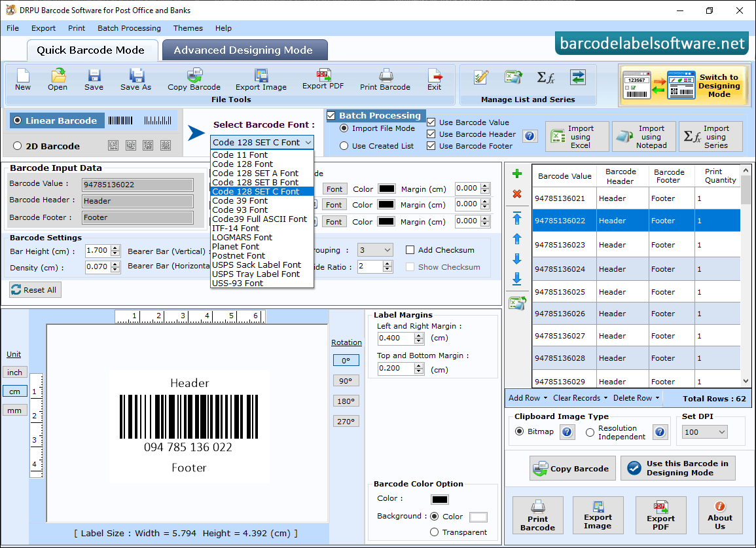Select the Linear Barcode radio button

pos(18,120)
